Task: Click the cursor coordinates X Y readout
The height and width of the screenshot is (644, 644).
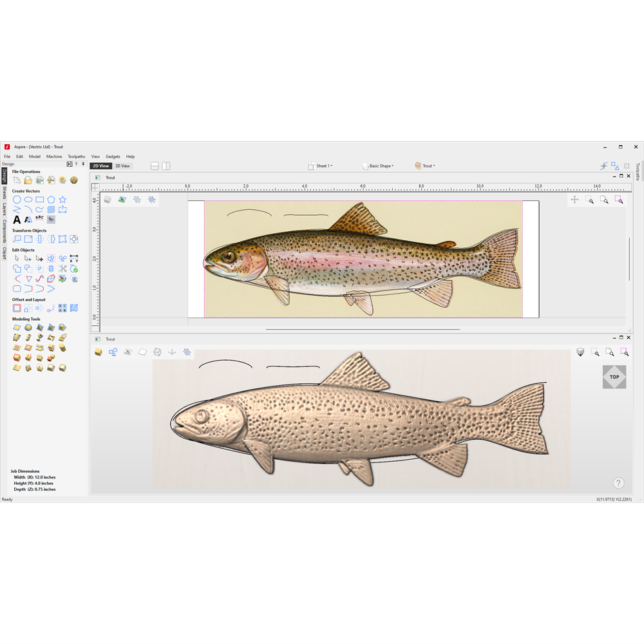Action: point(614,500)
